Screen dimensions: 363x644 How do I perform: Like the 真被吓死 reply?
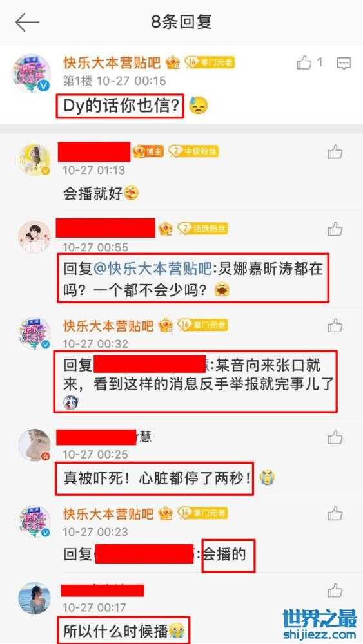click(335, 437)
